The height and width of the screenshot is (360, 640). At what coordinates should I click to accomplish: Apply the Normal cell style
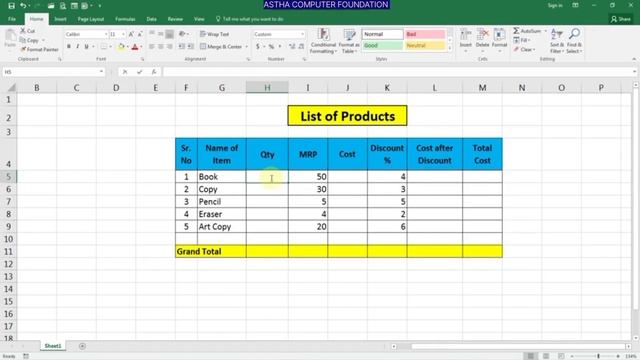(382, 34)
